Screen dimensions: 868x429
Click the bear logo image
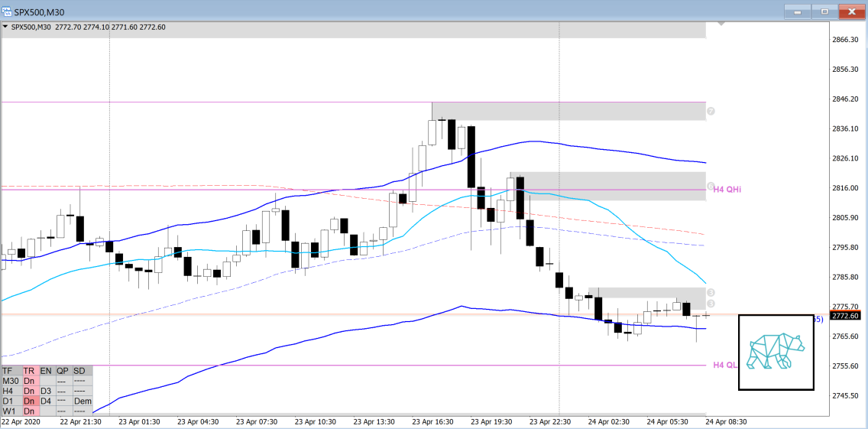tap(776, 353)
